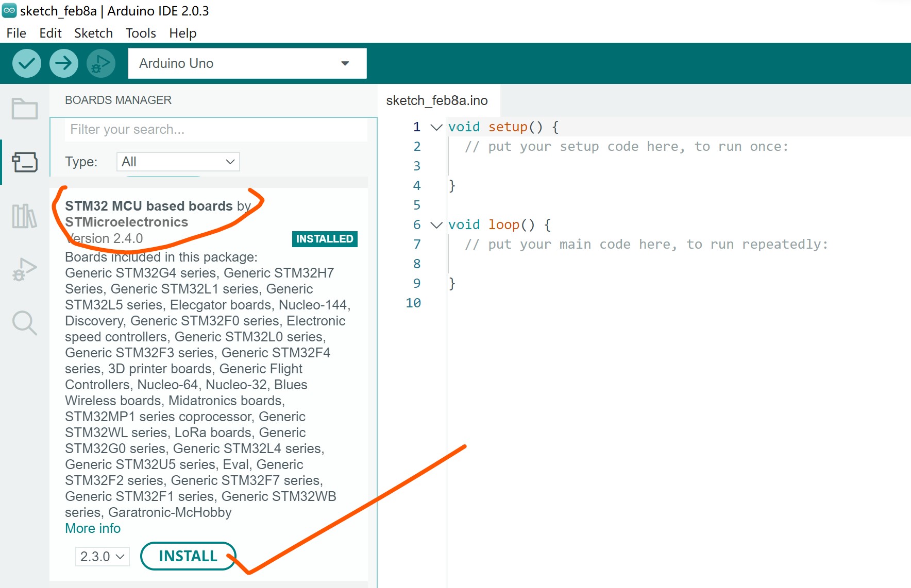Click the 'Version 2.4.0' text

[104, 238]
